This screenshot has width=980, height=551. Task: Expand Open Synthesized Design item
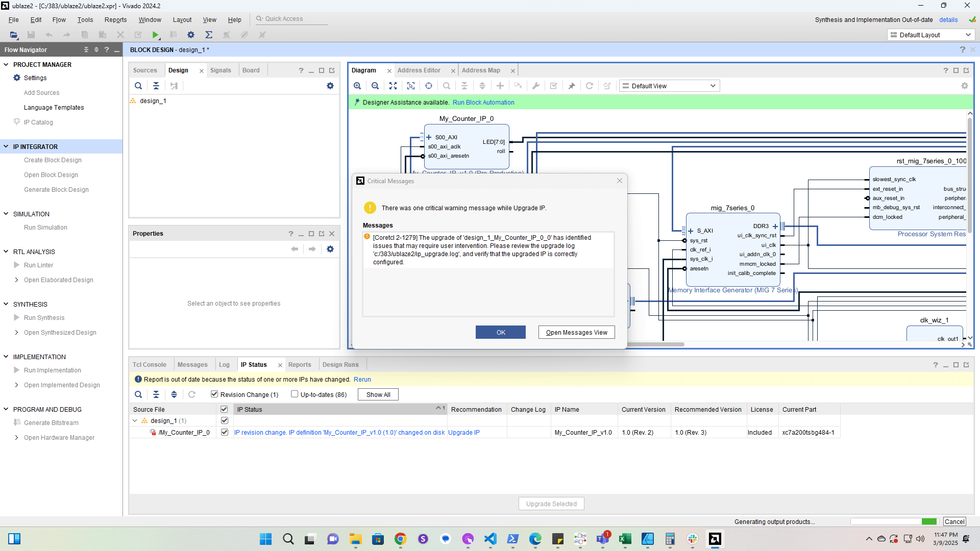[16, 332]
